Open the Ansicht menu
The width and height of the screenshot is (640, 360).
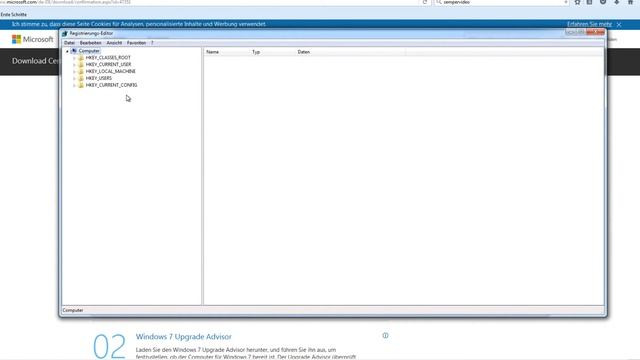(114, 43)
